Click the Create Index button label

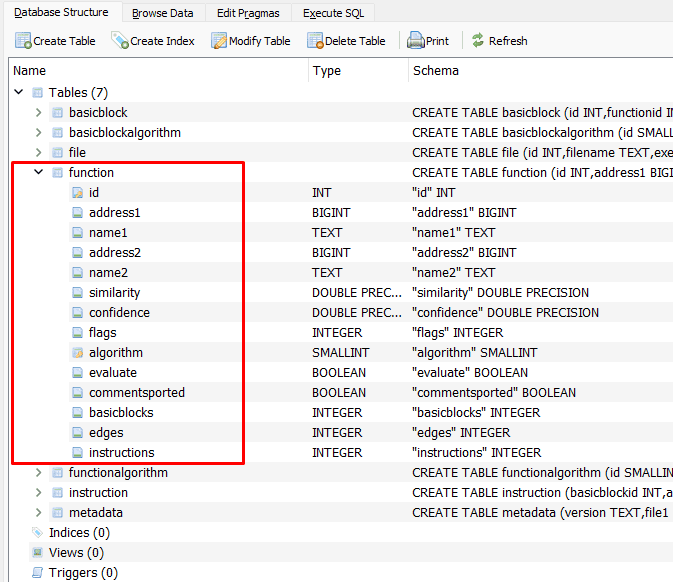(162, 41)
